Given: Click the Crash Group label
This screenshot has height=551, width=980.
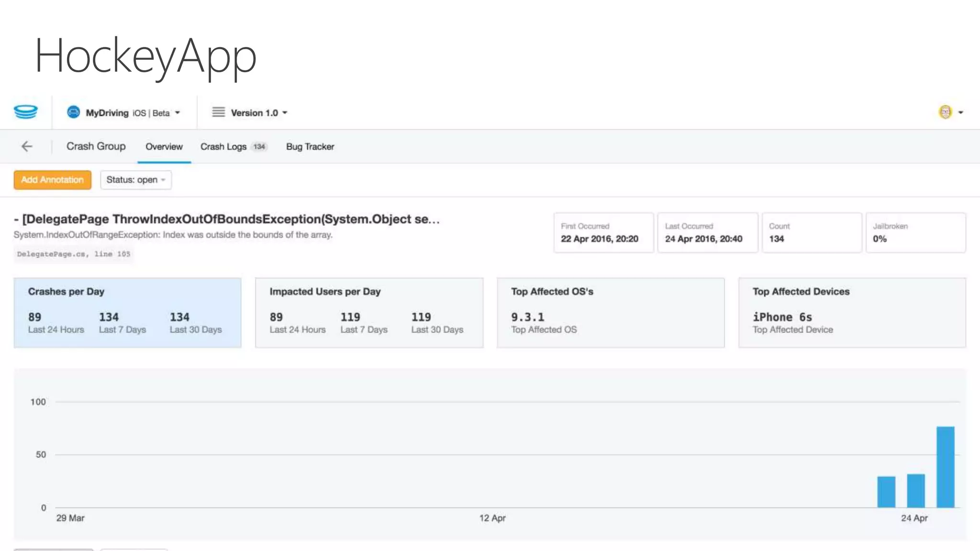Looking at the screenshot, I should coord(96,146).
